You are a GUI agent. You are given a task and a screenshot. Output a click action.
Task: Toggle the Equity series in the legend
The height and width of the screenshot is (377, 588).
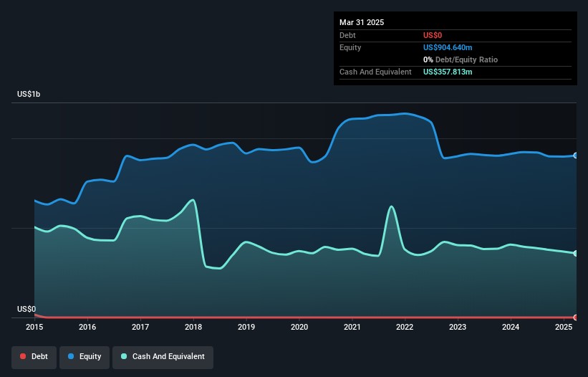(x=84, y=357)
